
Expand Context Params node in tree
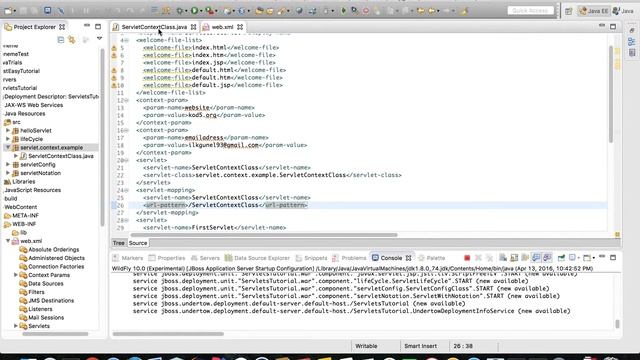point(16,275)
